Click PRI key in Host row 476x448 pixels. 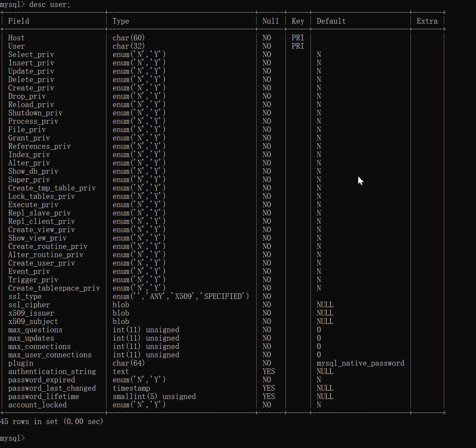coord(298,38)
